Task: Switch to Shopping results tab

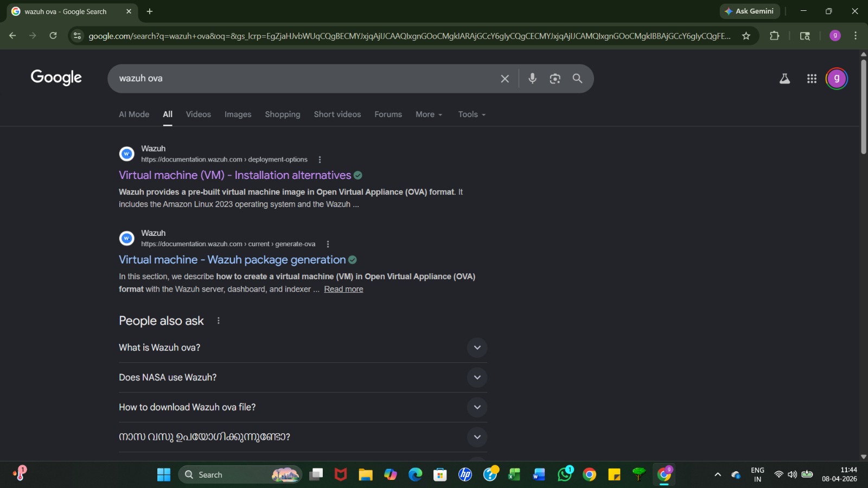Action: [x=283, y=114]
